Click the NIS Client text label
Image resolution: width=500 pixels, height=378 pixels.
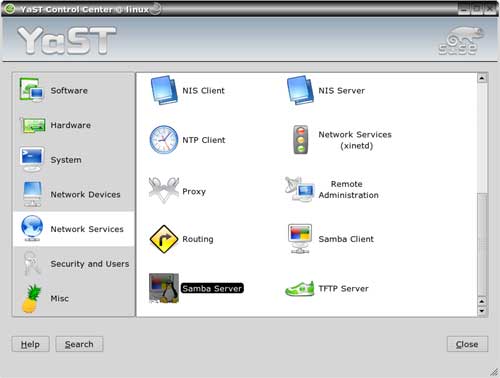click(x=203, y=91)
